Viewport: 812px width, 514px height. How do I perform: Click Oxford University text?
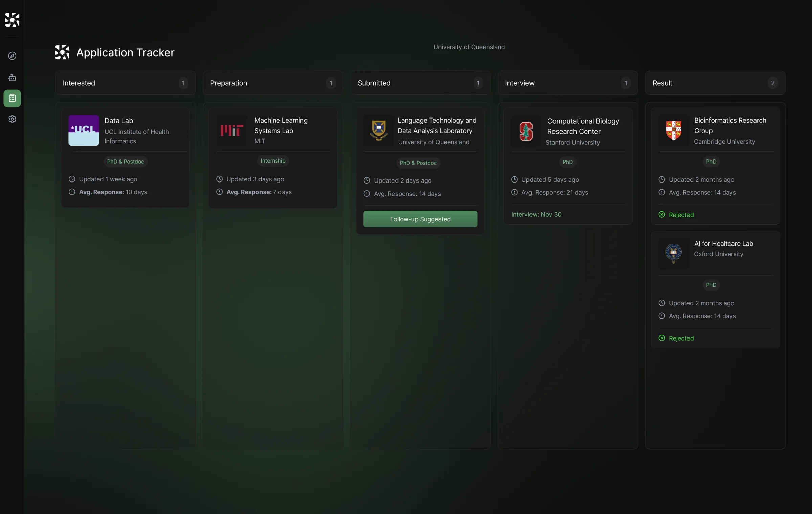coord(718,254)
